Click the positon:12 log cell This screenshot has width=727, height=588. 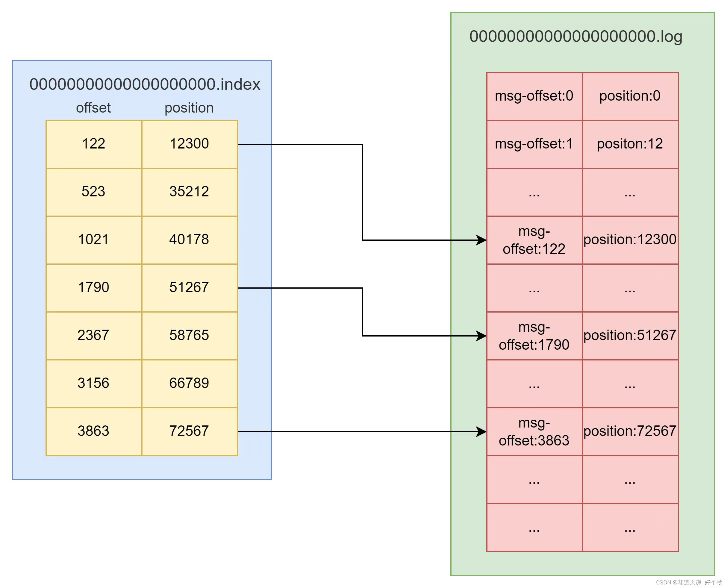click(x=631, y=144)
